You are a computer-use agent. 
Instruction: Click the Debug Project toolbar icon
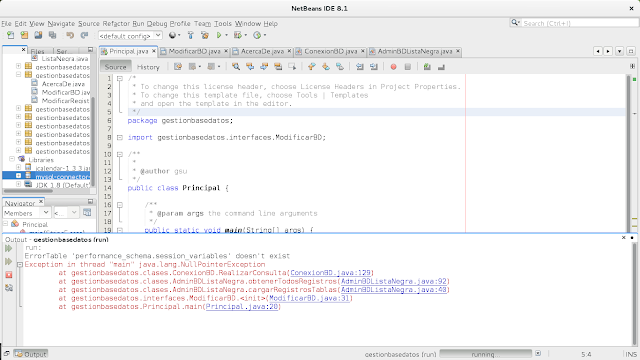pyautogui.click(x=238, y=35)
